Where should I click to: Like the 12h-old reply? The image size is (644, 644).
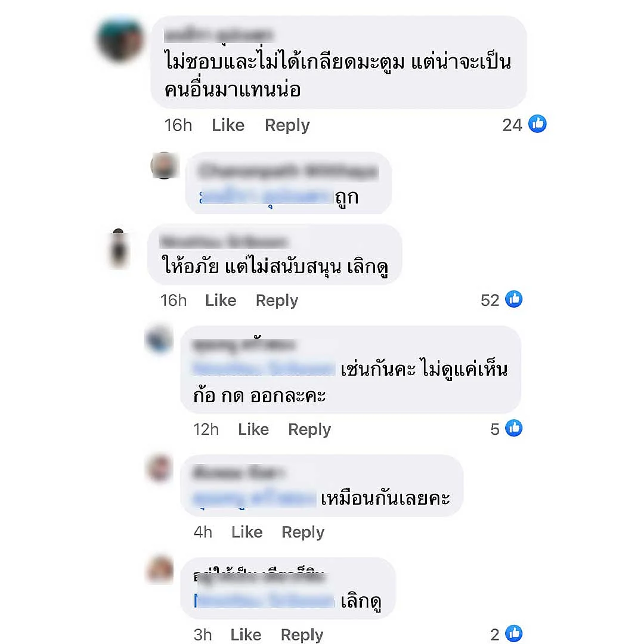253,429
